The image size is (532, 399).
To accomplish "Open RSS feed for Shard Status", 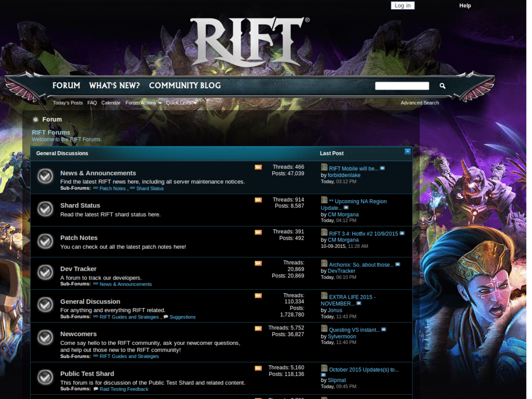I will (x=258, y=200).
